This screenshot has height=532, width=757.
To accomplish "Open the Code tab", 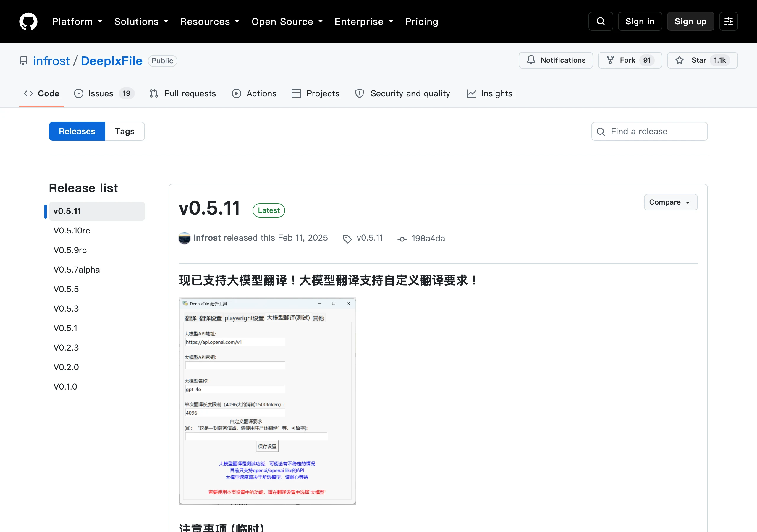I will pyautogui.click(x=41, y=94).
